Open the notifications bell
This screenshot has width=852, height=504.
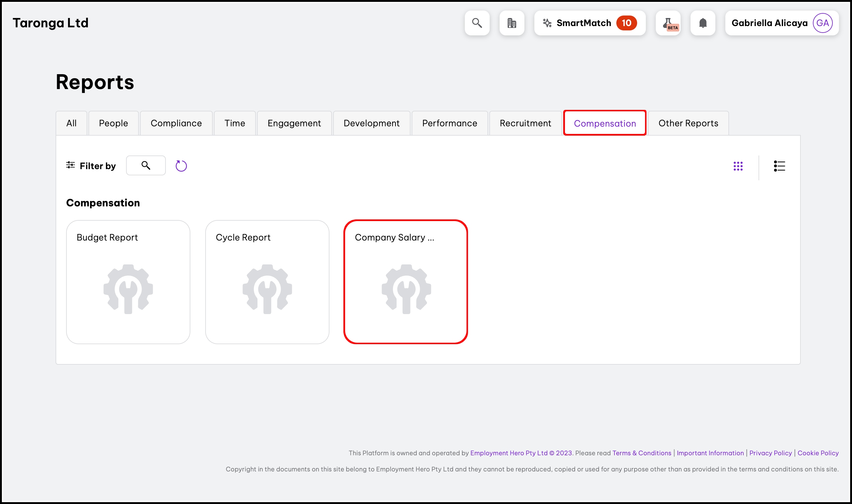(703, 23)
